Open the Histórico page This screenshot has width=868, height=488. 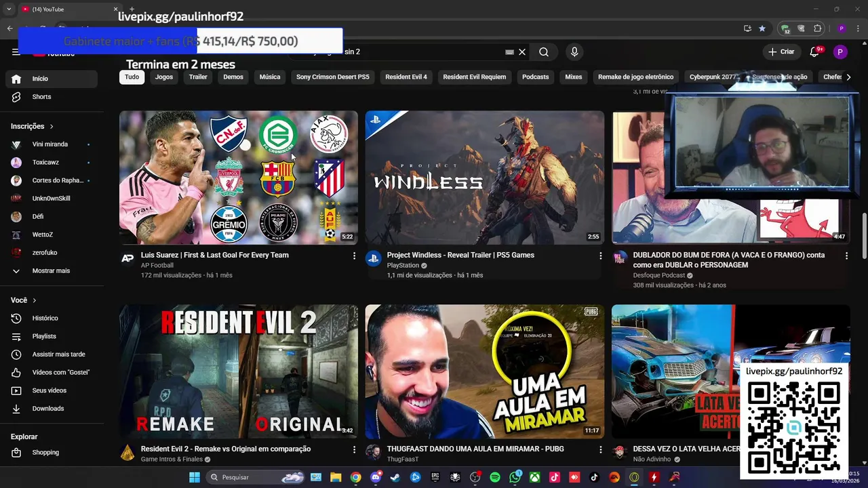(52, 318)
